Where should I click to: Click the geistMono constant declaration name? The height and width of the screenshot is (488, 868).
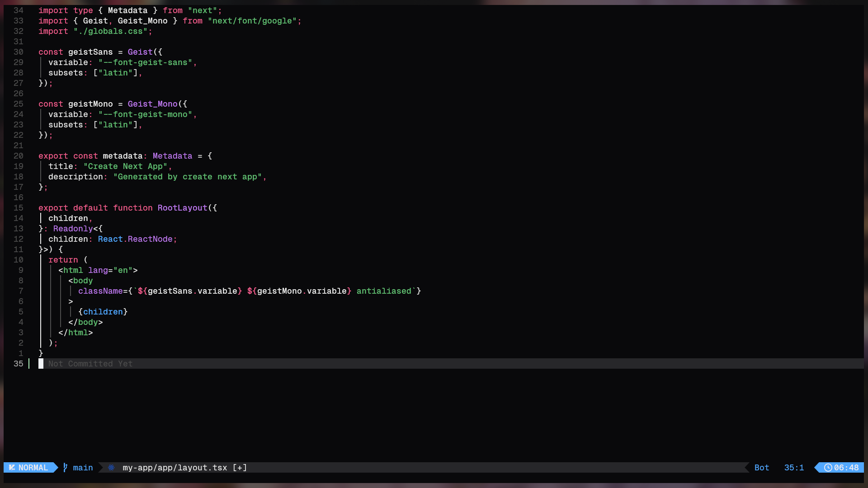[x=90, y=104]
